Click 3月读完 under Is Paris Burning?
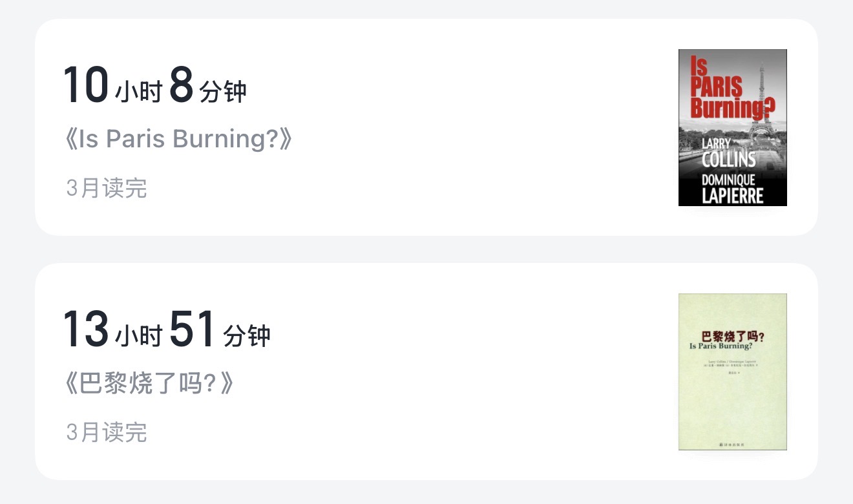Viewport: 853px width, 504px height. 107,188
